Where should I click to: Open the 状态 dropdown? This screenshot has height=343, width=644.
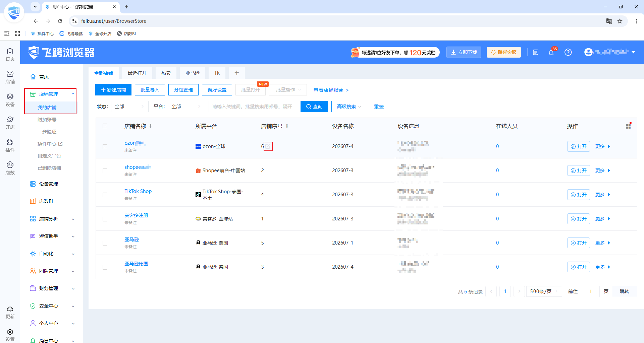coord(129,107)
